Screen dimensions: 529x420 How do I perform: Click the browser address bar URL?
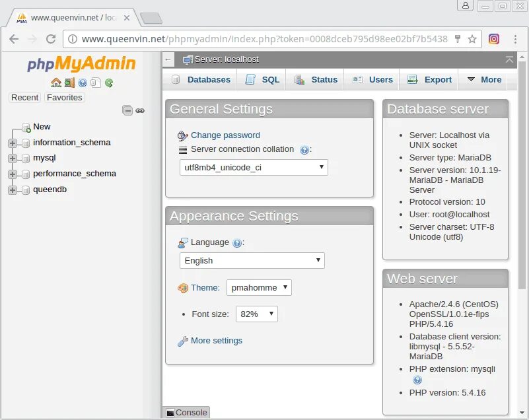[264, 39]
